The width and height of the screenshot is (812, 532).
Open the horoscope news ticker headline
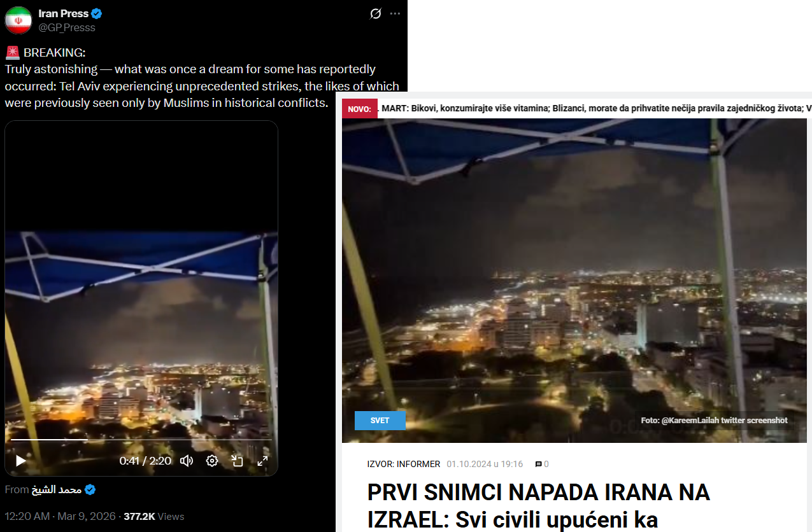[x=595, y=109]
